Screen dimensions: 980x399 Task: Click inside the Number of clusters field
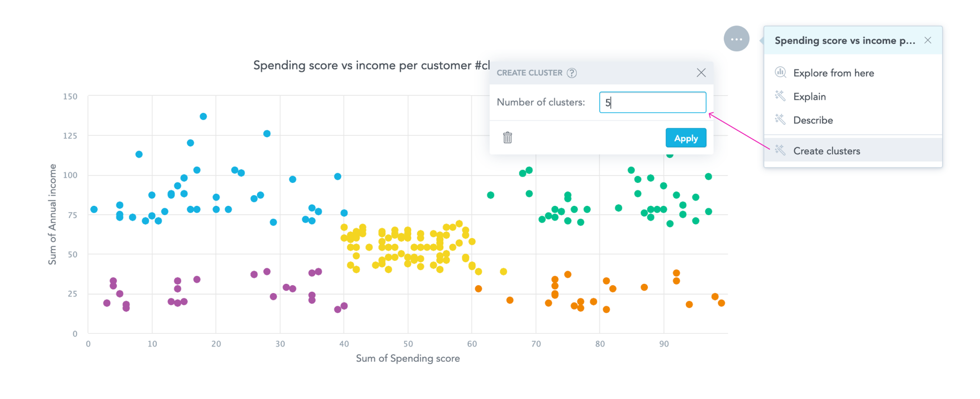coord(652,102)
